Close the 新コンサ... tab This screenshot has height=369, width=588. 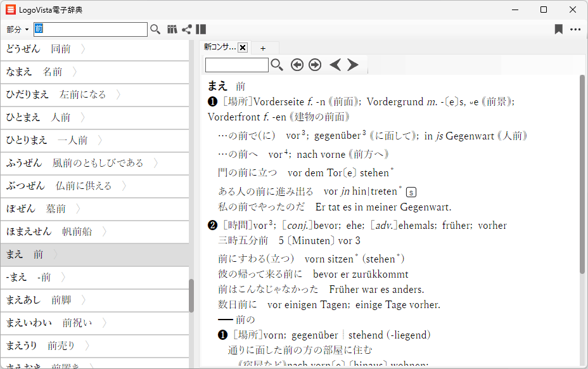[x=243, y=48]
